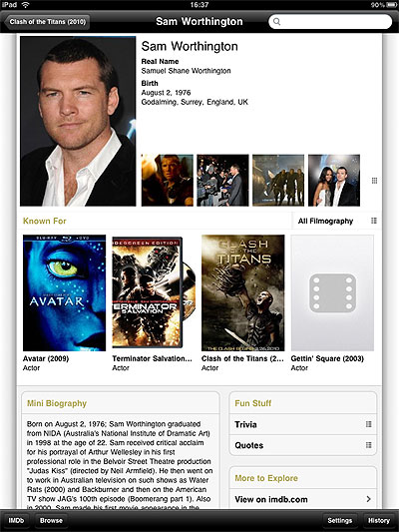
Task: Open History from the bottom bar
Action: click(x=379, y=520)
